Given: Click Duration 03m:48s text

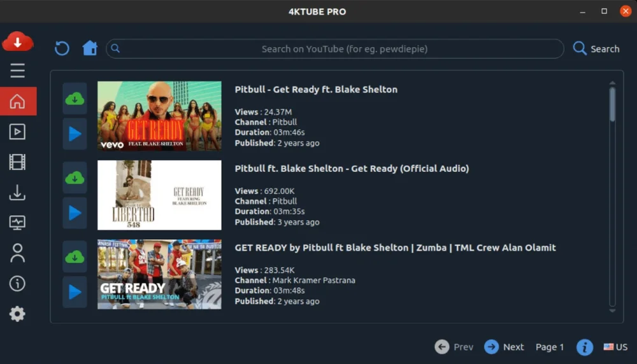Looking at the screenshot, I should (269, 291).
